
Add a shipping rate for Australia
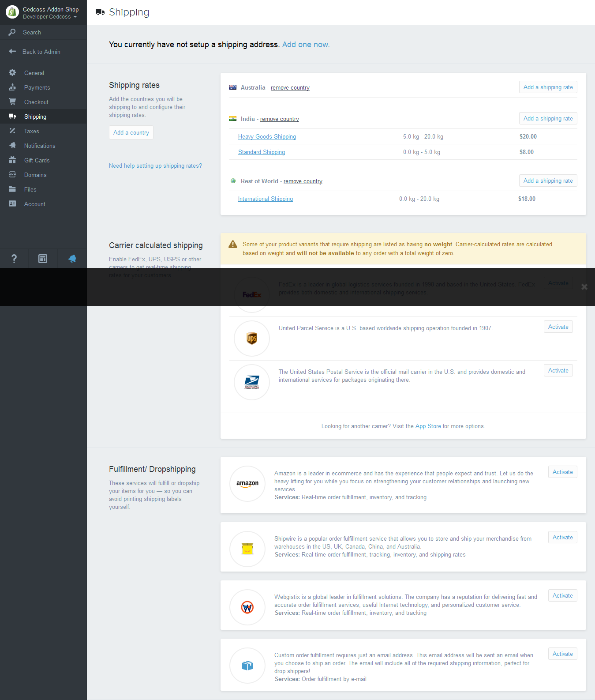click(x=548, y=87)
